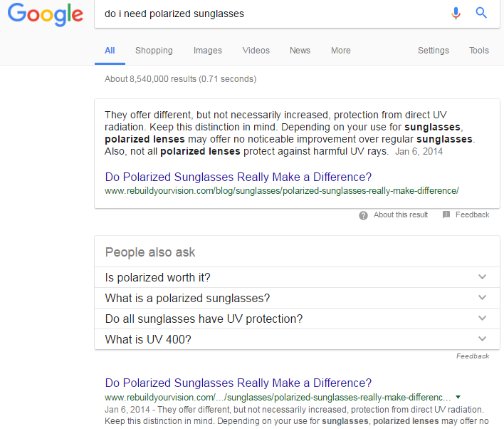Image resolution: width=504 pixels, height=429 pixels.
Task: Open featured snippet link about polarized sunglasses
Action: coord(238,177)
